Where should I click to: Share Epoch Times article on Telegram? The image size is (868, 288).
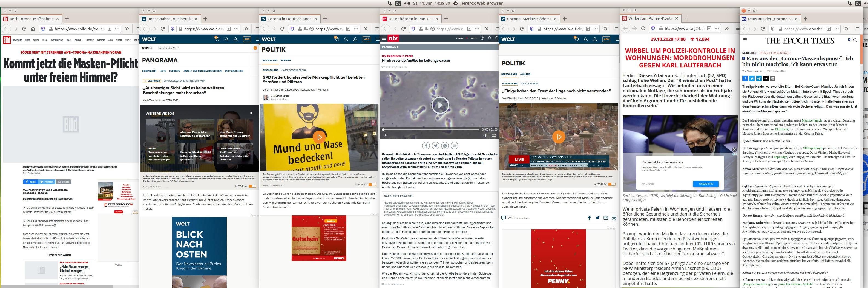(x=759, y=78)
